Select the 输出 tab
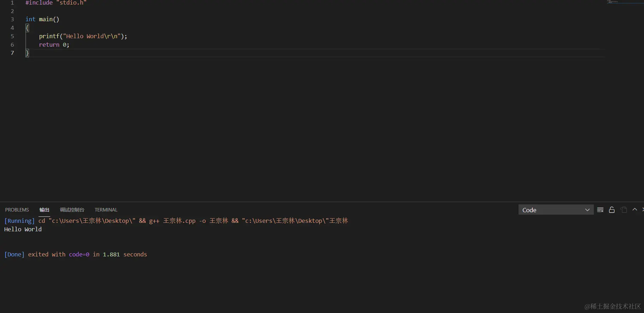The height and width of the screenshot is (313, 644). (44, 210)
